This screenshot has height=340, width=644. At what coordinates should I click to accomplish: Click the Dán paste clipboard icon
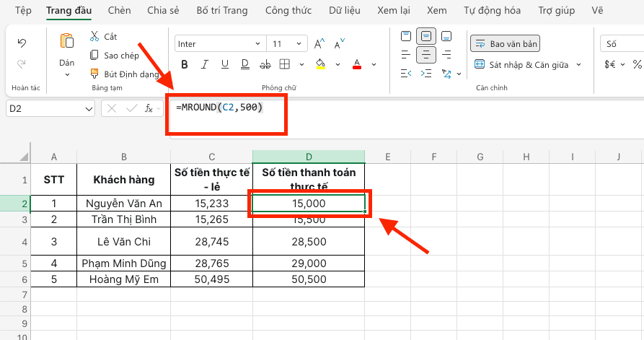coord(66,42)
